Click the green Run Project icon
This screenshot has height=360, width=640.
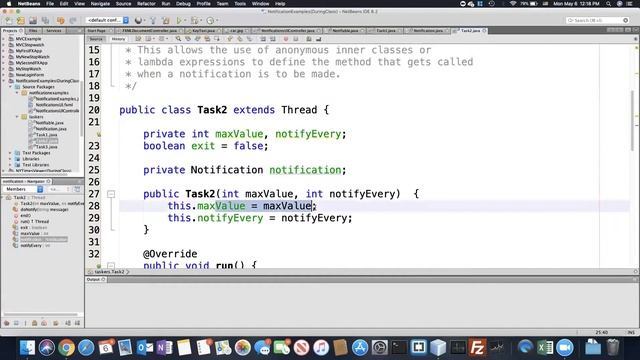click(x=179, y=20)
